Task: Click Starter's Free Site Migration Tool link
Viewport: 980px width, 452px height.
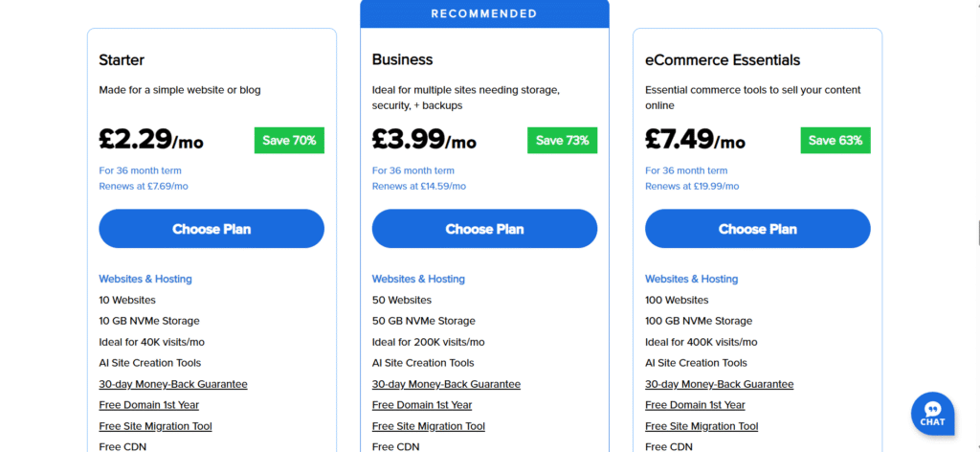Action: (155, 426)
